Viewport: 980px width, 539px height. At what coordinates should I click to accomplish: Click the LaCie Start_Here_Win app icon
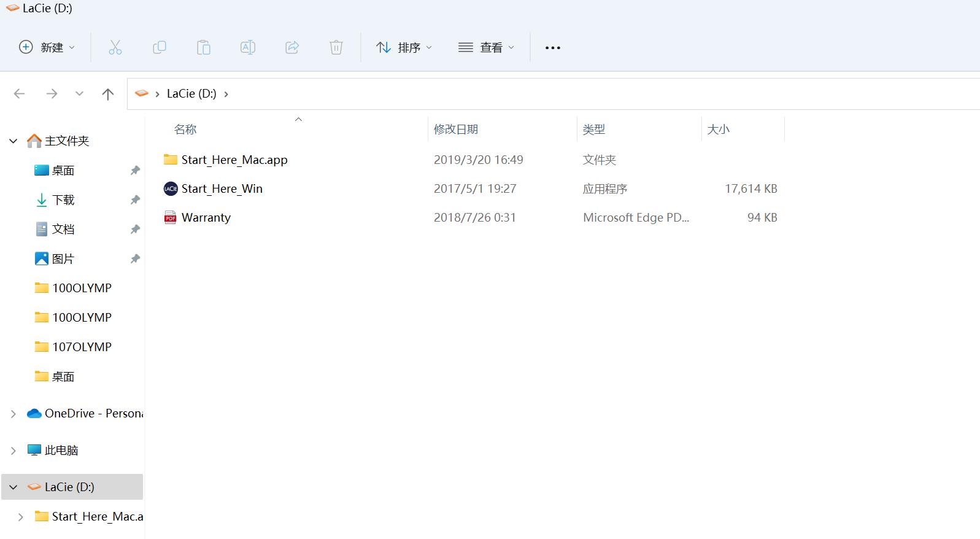[x=171, y=188]
